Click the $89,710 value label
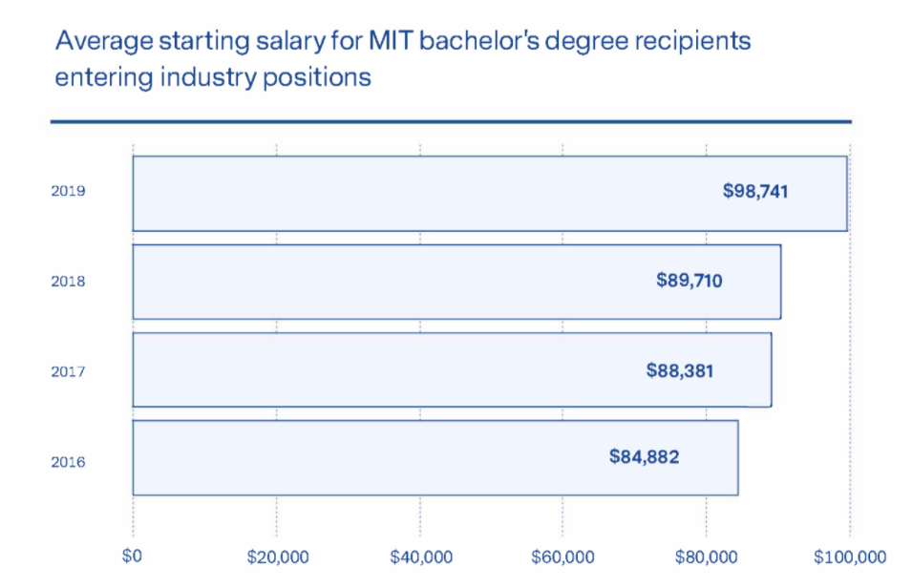 coord(689,280)
